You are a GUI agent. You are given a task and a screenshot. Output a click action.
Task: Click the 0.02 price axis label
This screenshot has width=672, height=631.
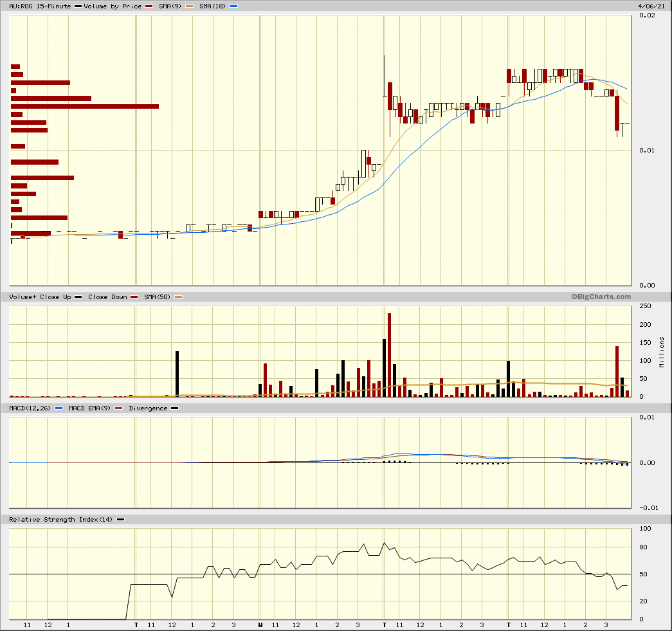click(x=647, y=15)
